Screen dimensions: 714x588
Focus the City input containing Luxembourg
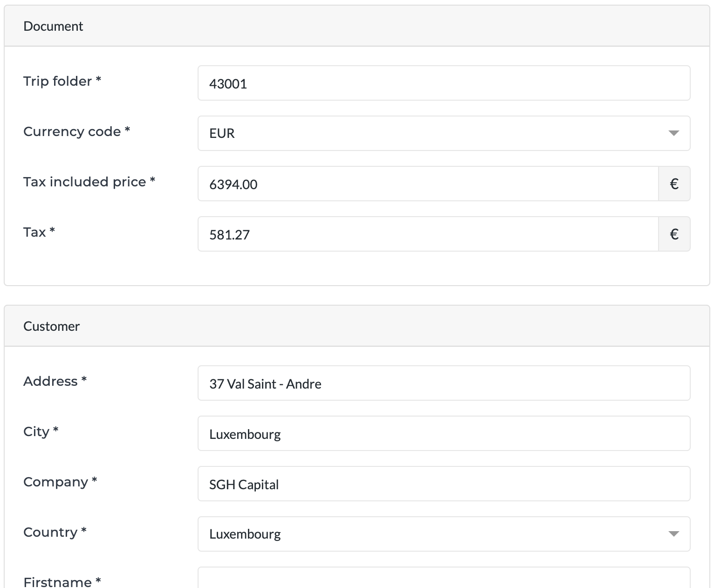(444, 434)
